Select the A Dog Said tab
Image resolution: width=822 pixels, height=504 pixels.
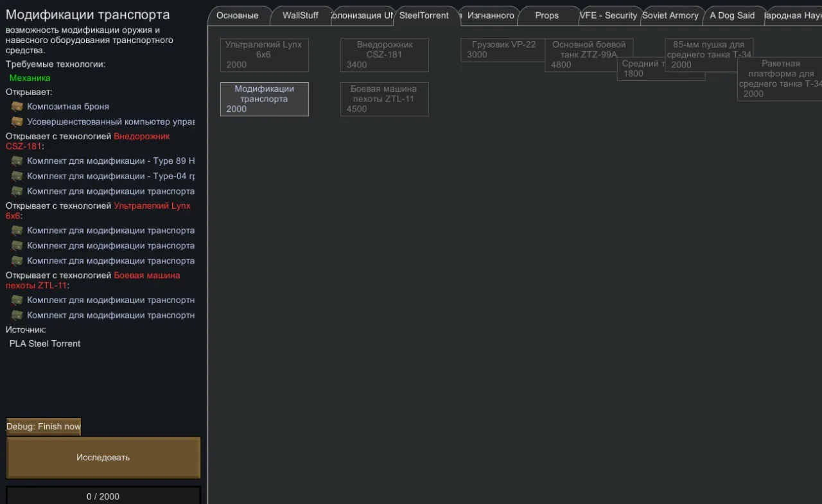point(732,15)
